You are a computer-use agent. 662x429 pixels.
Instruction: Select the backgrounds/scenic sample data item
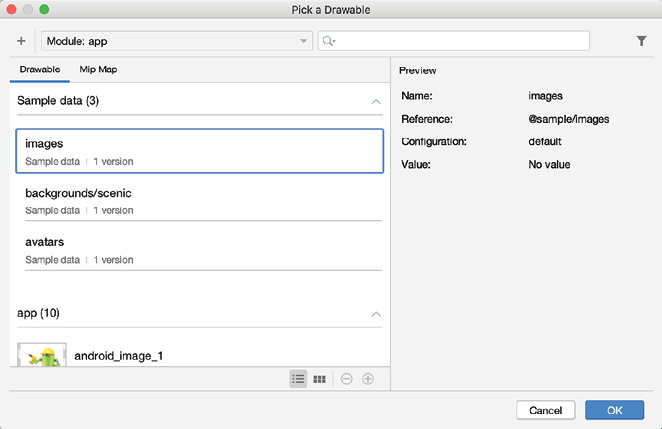pyautogui.click(x=199, y=200)
